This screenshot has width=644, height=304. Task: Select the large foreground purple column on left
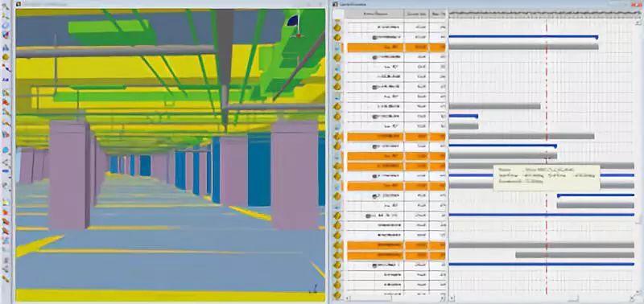[x=70, y=175]
